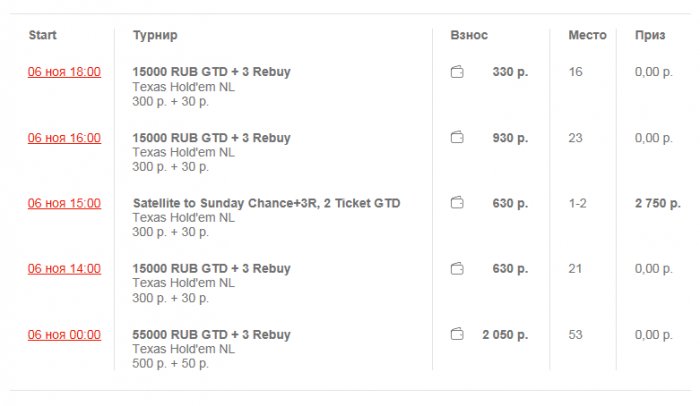
Task: Select the 55000 RUB GTD + 3 Rebuy title
Action: 212,335
